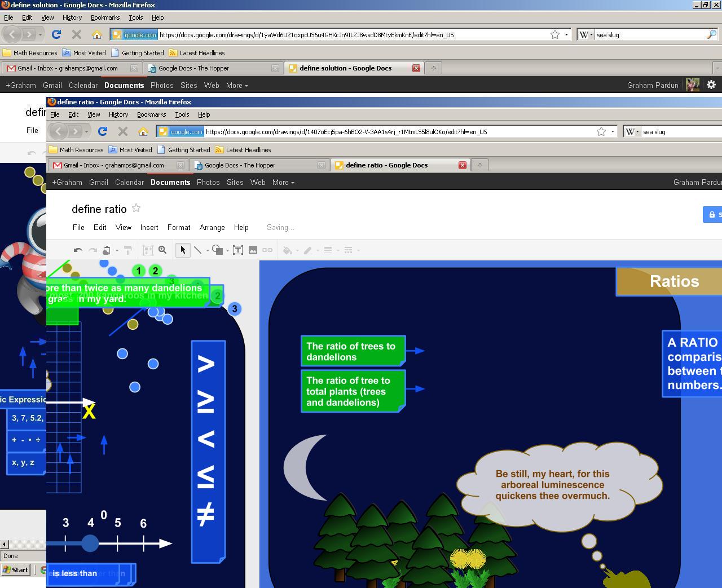Open the line tool dropdown arrow

(208, 250)
